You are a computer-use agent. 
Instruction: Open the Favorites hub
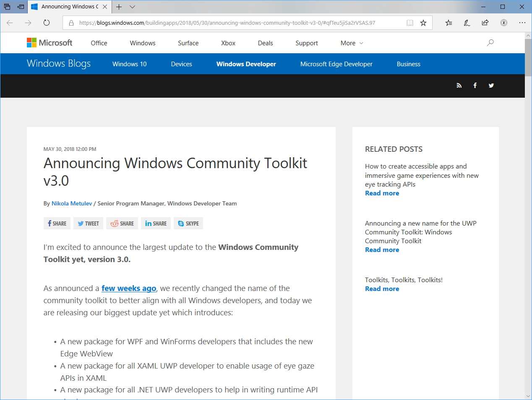click(449, 23)
